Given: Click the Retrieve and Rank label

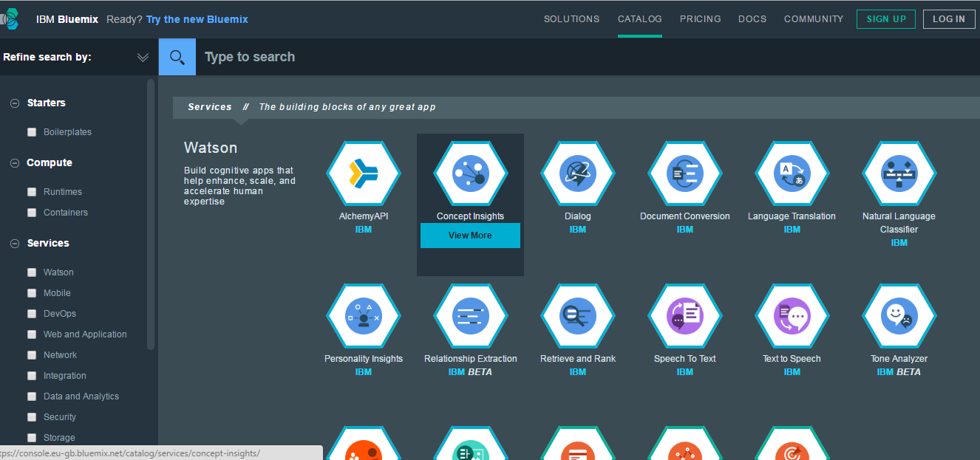Looking at the screenshot, I should pos(578,359).
